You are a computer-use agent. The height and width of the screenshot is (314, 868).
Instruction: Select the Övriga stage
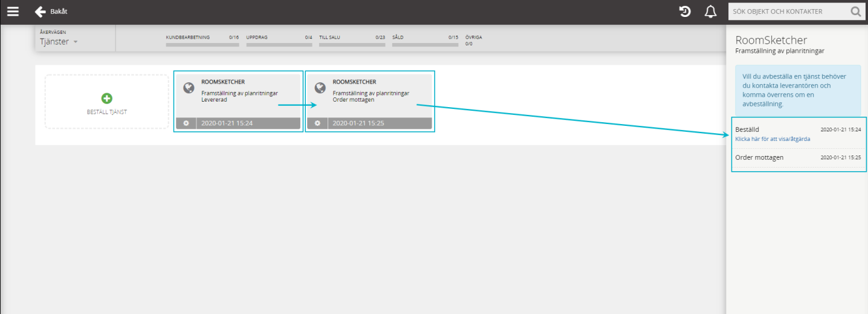coord(474,41)
